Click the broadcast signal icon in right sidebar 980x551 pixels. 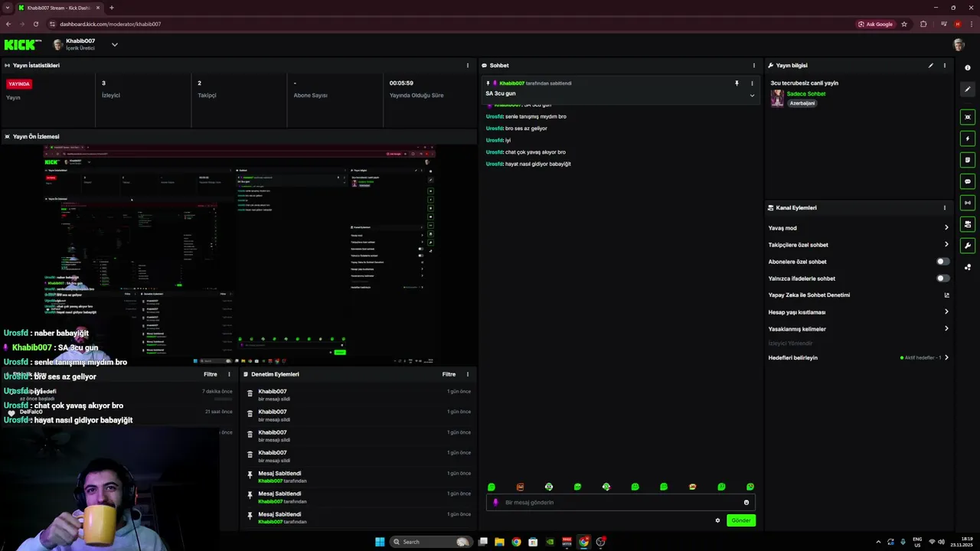coord(968,203)
